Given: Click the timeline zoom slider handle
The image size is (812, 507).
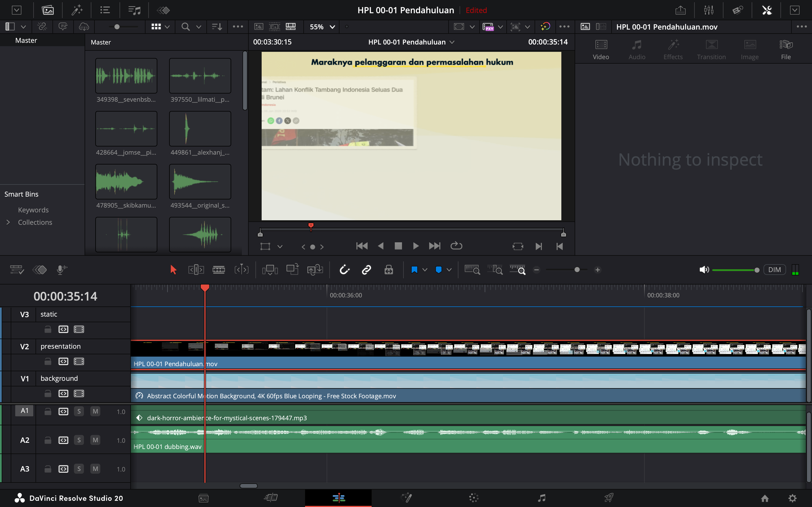Looking at the screenshot, I should click(577, 270).
